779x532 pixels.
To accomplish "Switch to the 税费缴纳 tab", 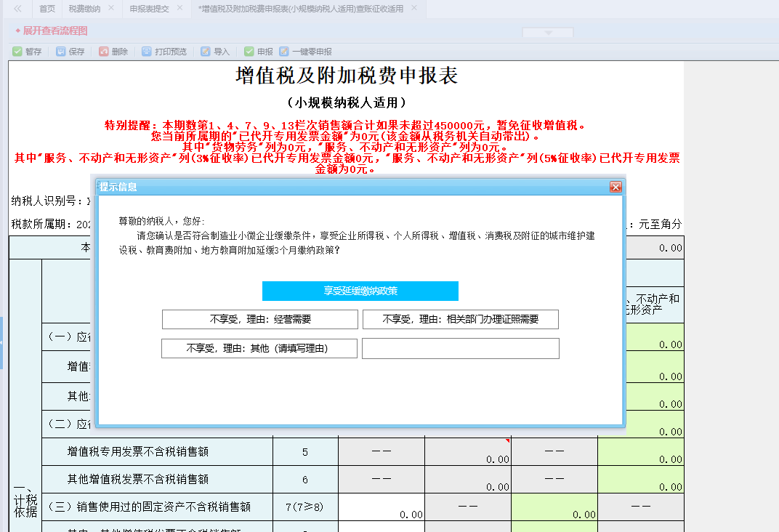I will [84, 9].
